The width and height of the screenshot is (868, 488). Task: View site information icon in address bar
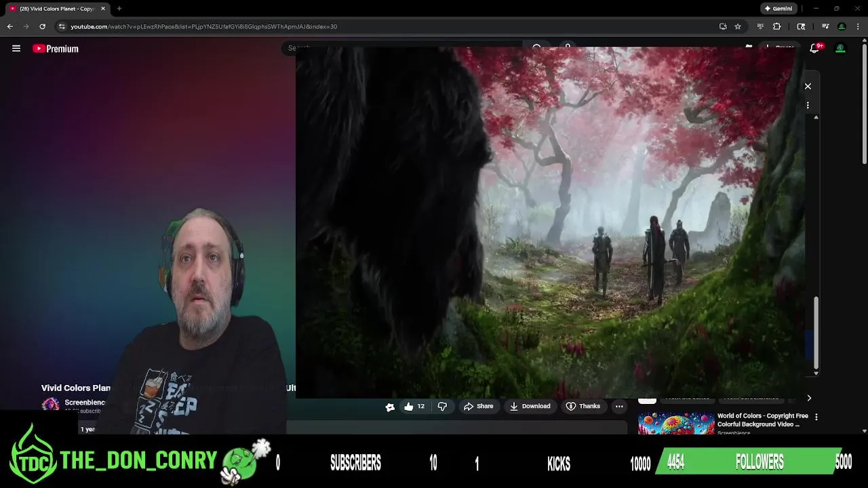(x=62, y=26)
